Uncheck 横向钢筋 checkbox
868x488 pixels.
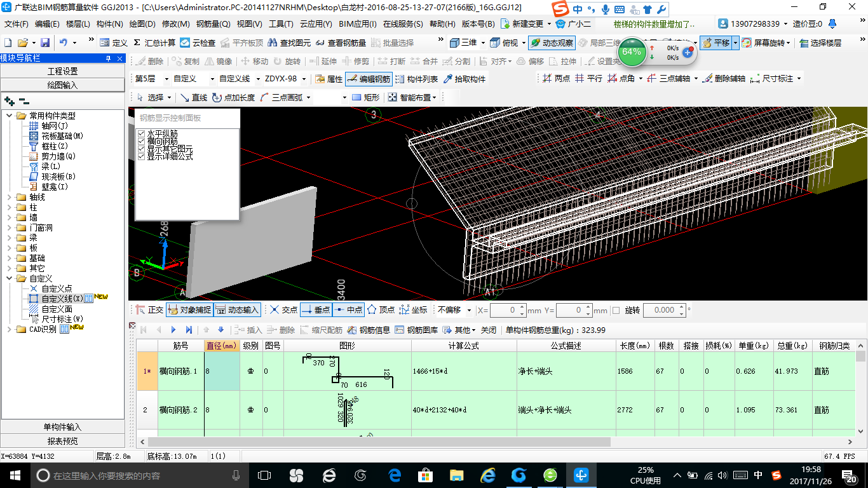pos(142,142)
